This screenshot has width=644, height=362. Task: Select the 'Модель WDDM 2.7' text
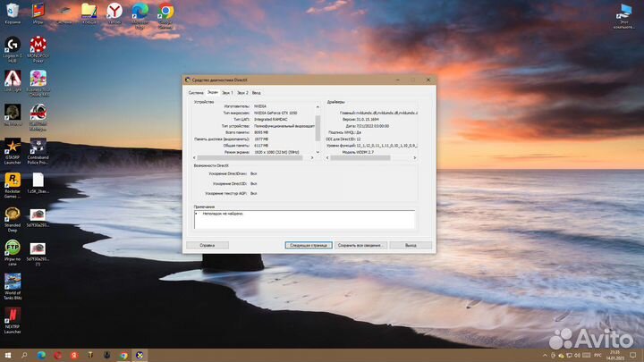tap(358, 152)
